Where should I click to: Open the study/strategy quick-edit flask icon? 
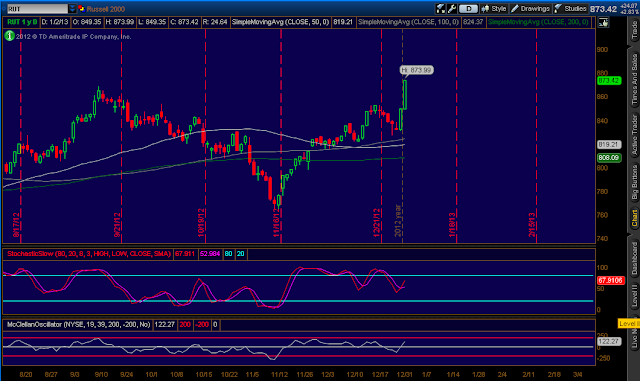440,9
